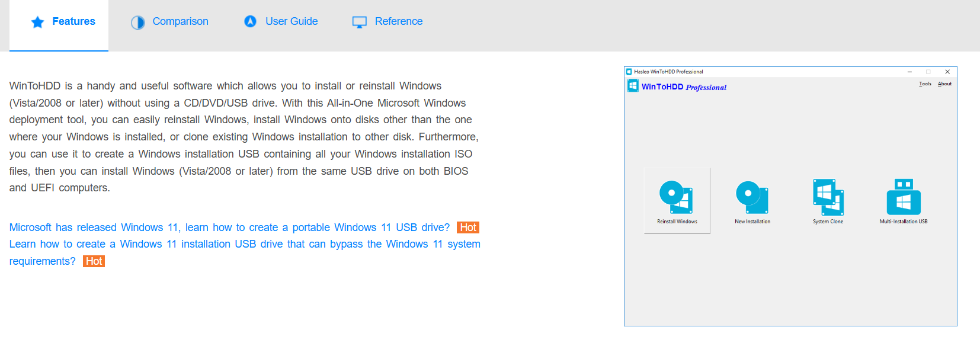Select the Multi-Installation USB icon
The image size is (980, 356).
click(x=904, y=197)
